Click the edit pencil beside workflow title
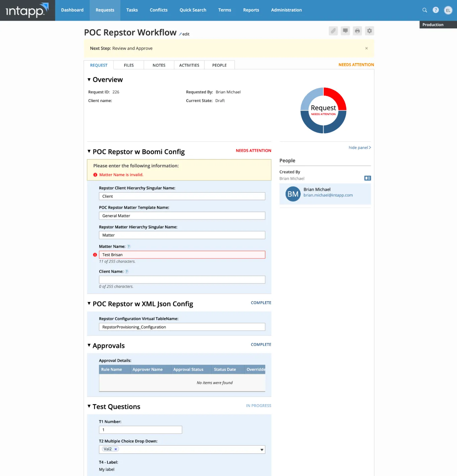This screenshot has width=457, height=476. pos(184,34)
